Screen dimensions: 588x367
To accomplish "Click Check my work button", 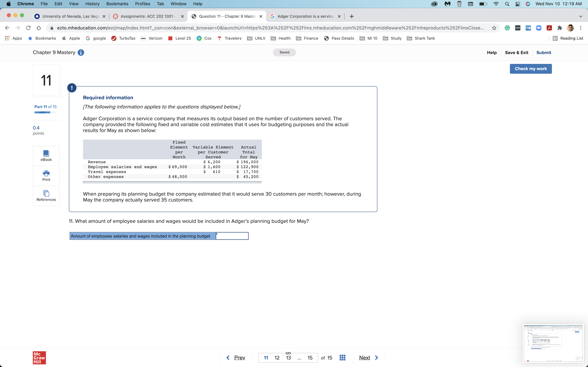I will pos(531,69).
